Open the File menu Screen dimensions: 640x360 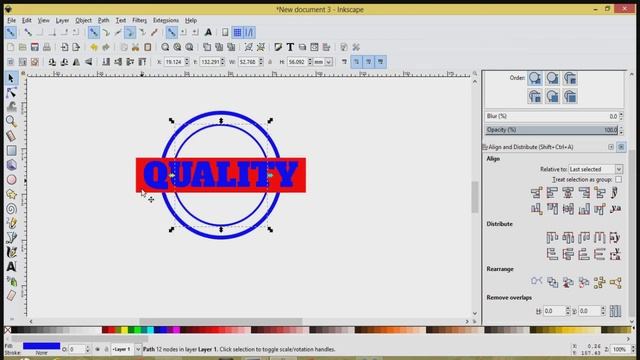[x=11, y=20]
